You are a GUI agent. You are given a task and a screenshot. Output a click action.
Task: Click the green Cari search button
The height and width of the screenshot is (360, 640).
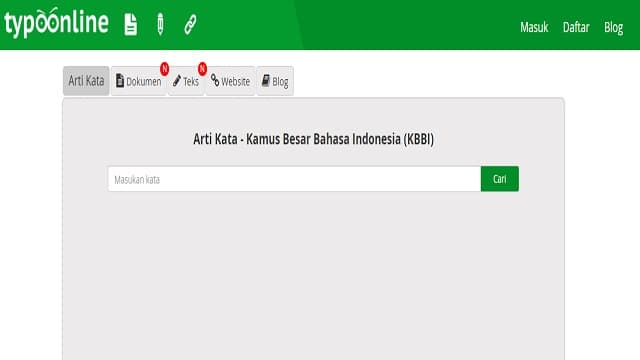[x=500, y=179]
